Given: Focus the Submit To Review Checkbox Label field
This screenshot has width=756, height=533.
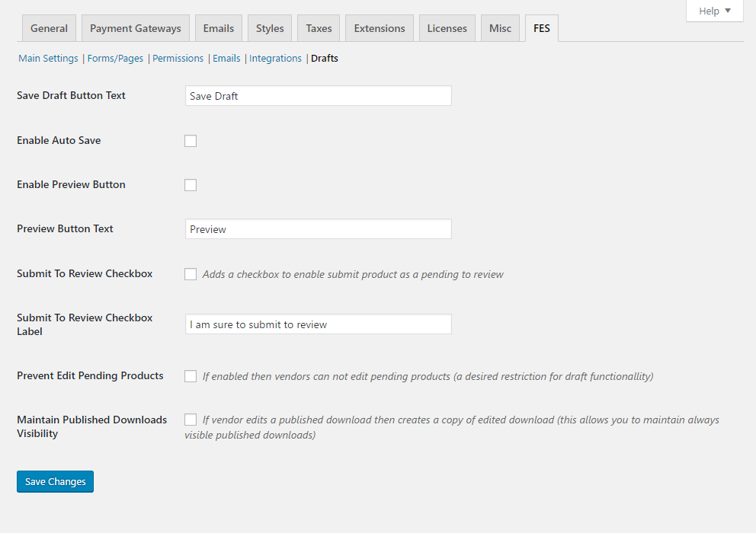Looking at the screenshot, I should click(x=318, y=324).
